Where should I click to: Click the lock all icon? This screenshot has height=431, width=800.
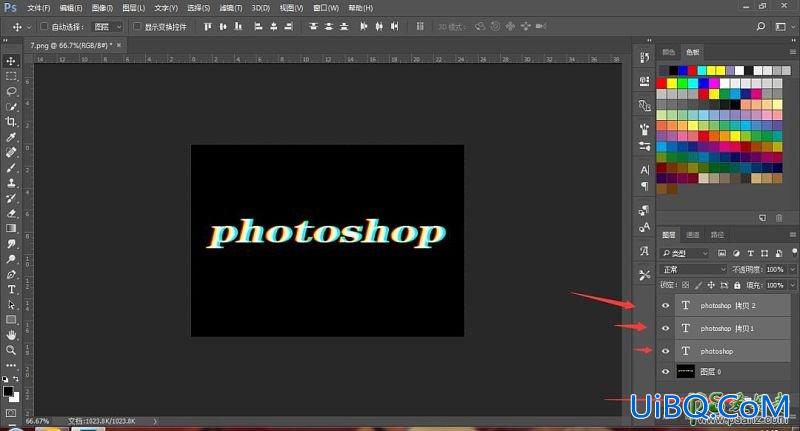coord(737,285)
